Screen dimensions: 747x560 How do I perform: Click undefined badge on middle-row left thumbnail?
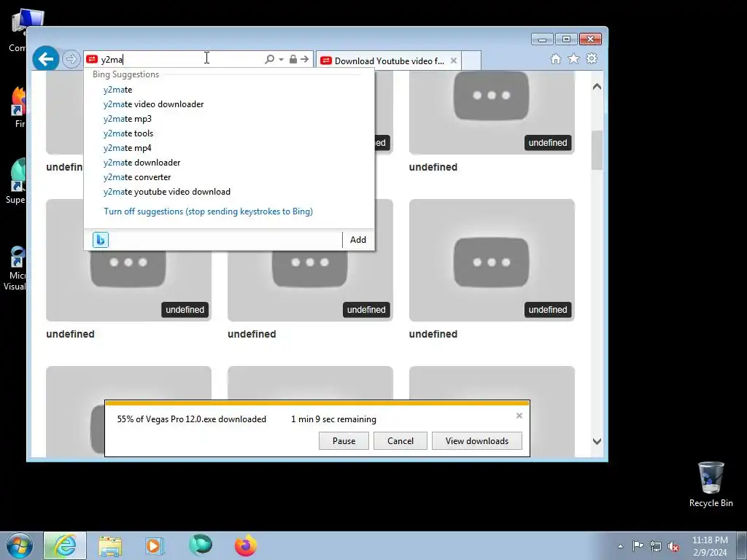point(185,309)
